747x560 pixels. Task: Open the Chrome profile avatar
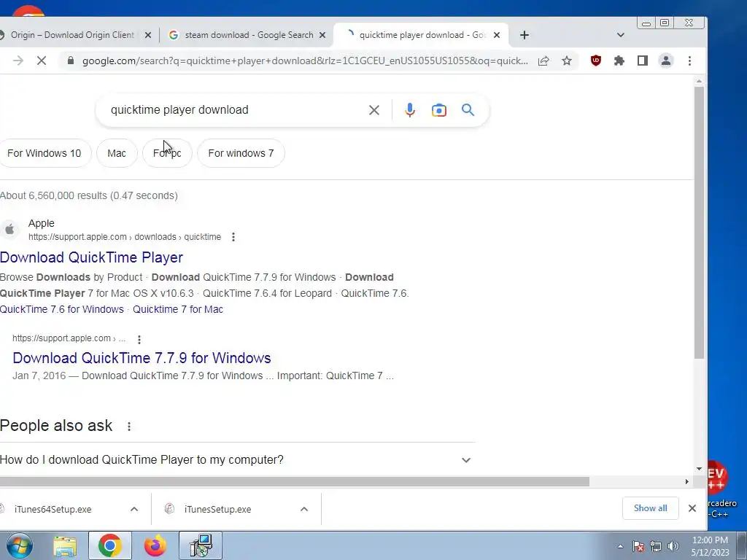[x=665, y=61]
